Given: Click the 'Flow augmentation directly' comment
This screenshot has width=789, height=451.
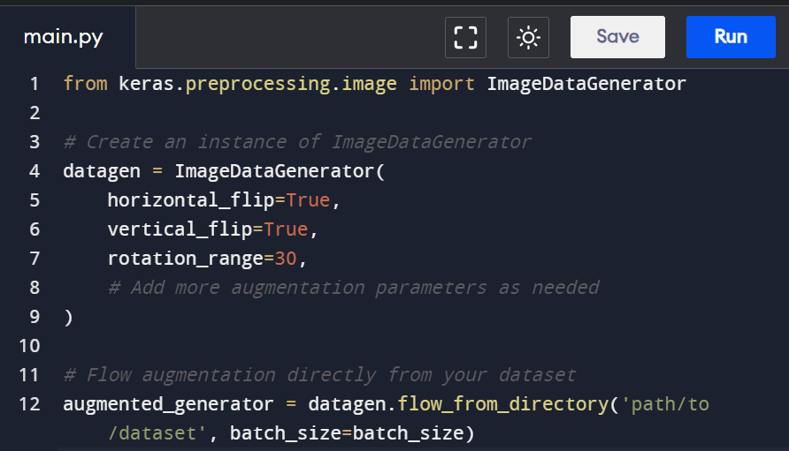Looking at the screenshot, I should click(319, 375).
